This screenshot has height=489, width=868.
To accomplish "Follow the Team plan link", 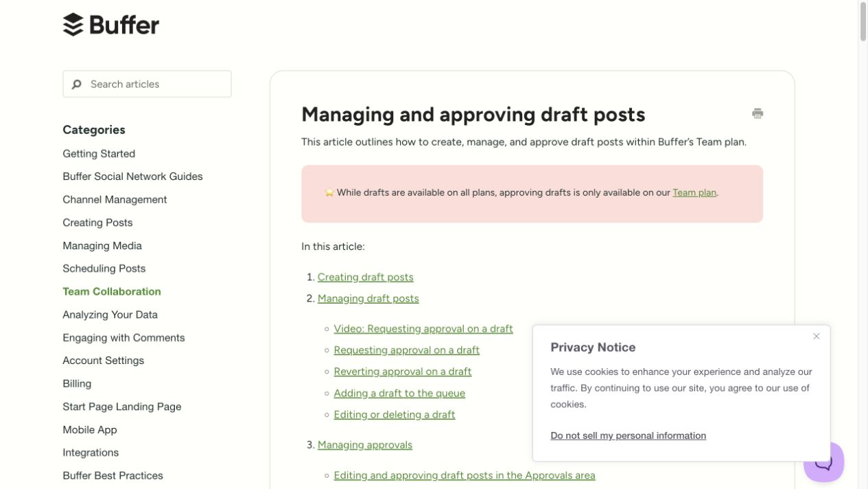I will pyautogui.click(x=694, y=193).
